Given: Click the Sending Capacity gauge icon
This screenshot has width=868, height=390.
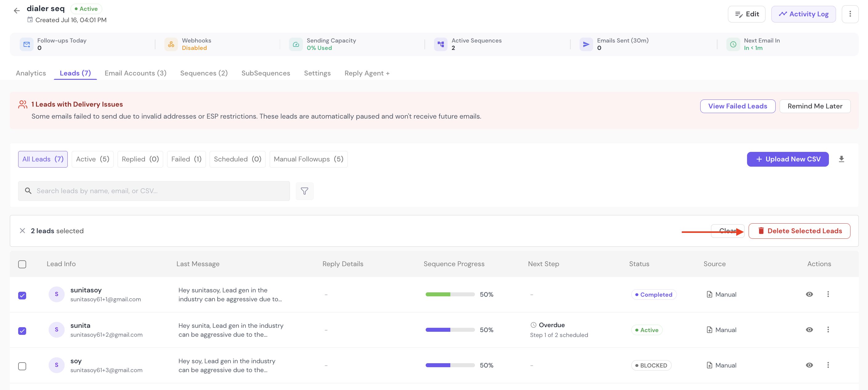Looking at the screenshot, I should (x=296, y=45).
